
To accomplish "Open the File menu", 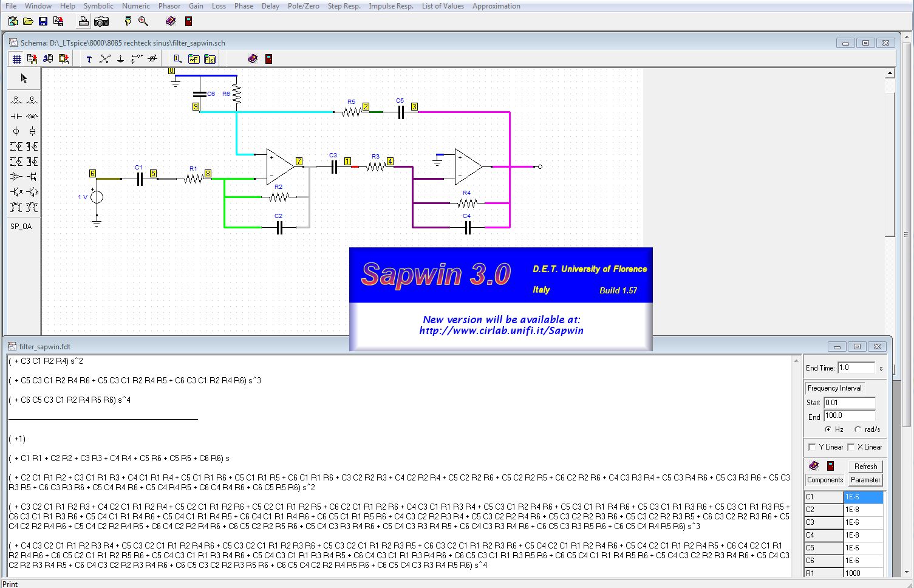I will [11, 6].
